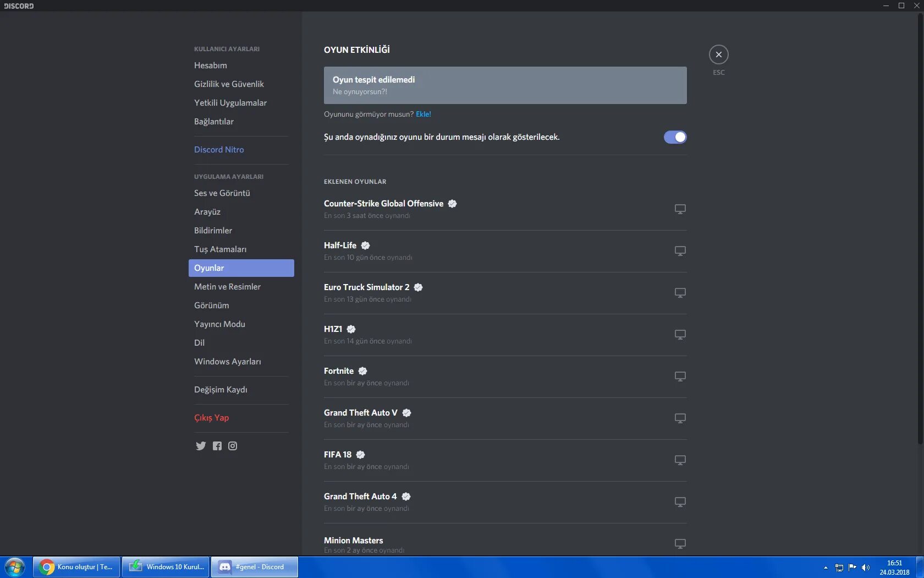924x578 pixels.
Task: Toggle overlay monitor icon for Fortnite
Action: 680,377
